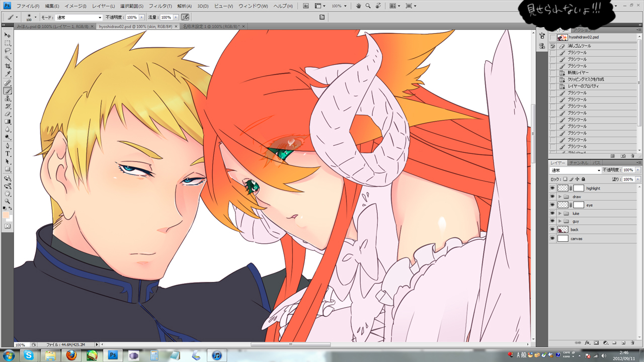644x362 pixels.
Task: Select the Zoom tool in the tools panel
Action: [x=8, y=201]
